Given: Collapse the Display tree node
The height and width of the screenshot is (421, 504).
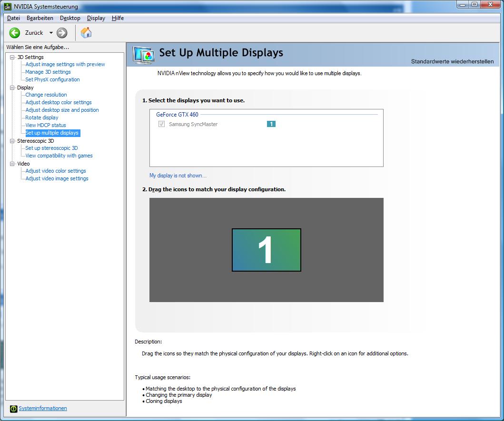Looking at the screenshot, I should 12,88.
